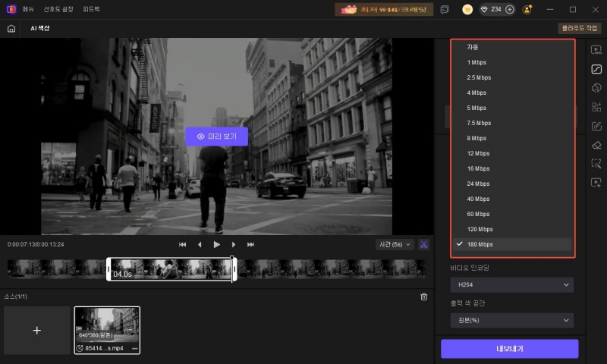Open 선호도 설정 preferences menu
607x364 pixels.
coord(58,9)
